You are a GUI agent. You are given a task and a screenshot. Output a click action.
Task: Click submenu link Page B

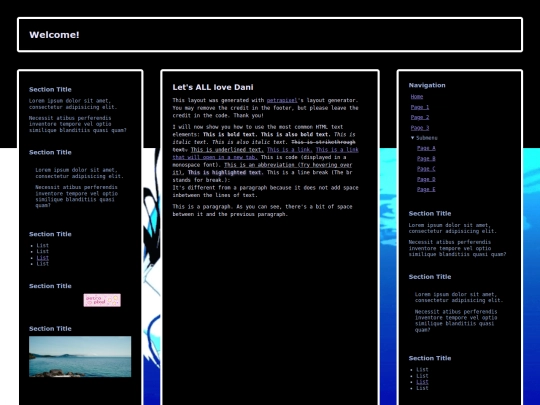coord(426,158)
